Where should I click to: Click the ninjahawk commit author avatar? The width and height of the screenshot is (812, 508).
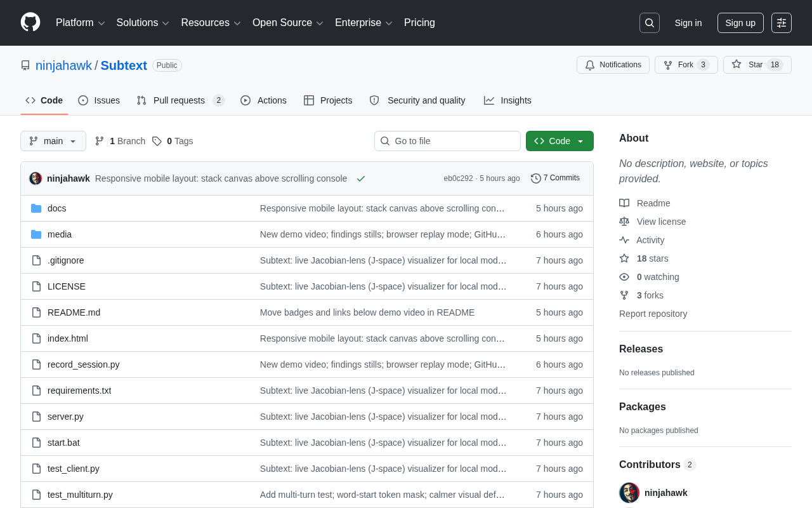36,178
